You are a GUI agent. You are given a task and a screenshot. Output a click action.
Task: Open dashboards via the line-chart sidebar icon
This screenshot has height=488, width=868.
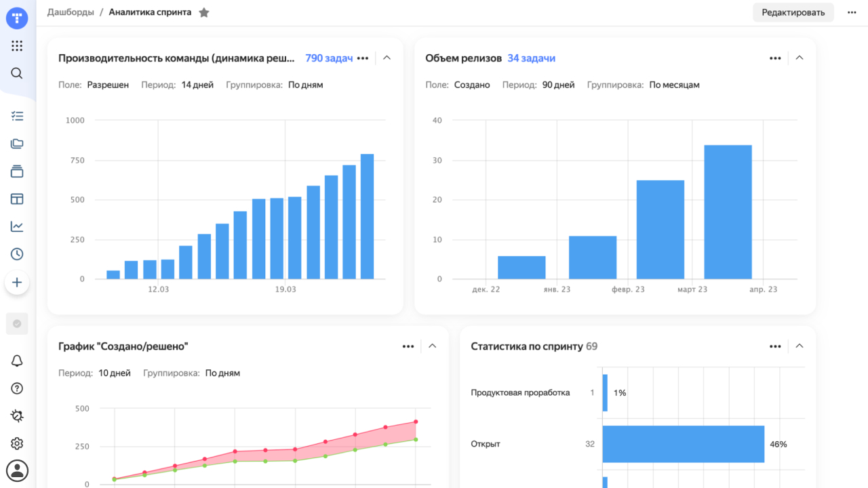(17, 226)
